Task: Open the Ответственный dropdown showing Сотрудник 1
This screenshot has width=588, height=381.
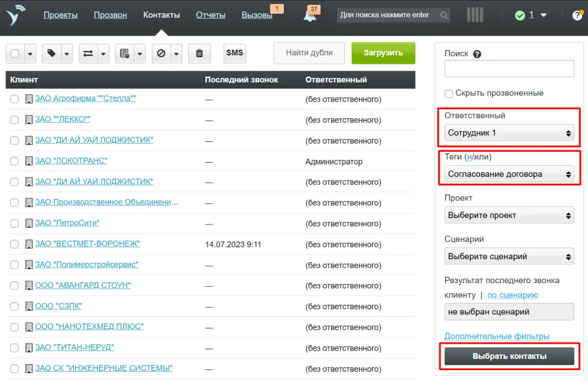Action: click(509, 133)
